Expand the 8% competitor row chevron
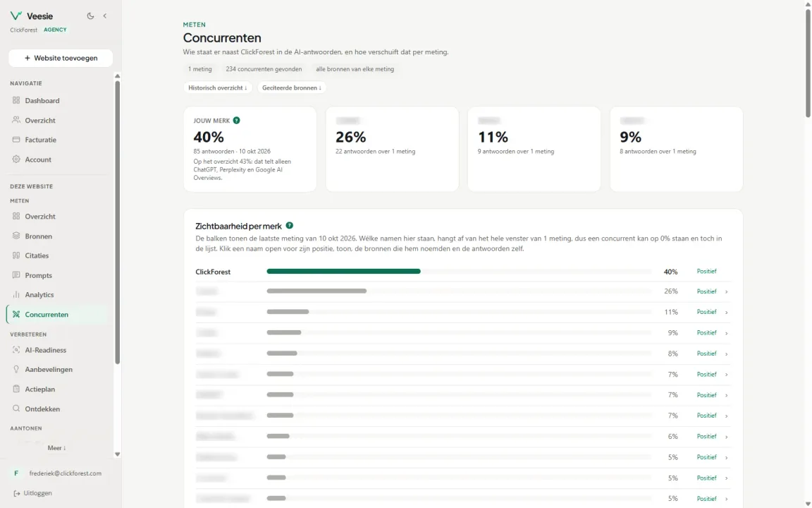 [x=727, y=353]
